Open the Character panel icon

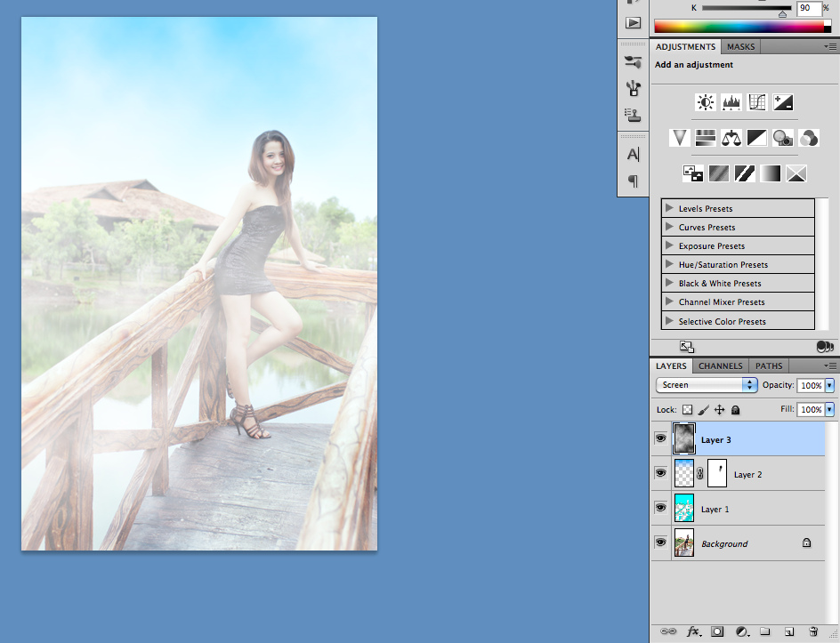(634, 155)
